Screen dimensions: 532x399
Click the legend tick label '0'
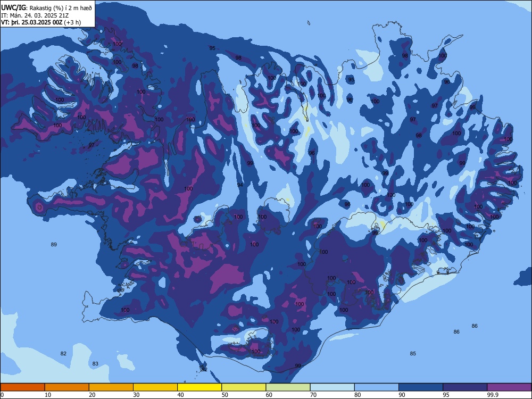pos(2,395)
